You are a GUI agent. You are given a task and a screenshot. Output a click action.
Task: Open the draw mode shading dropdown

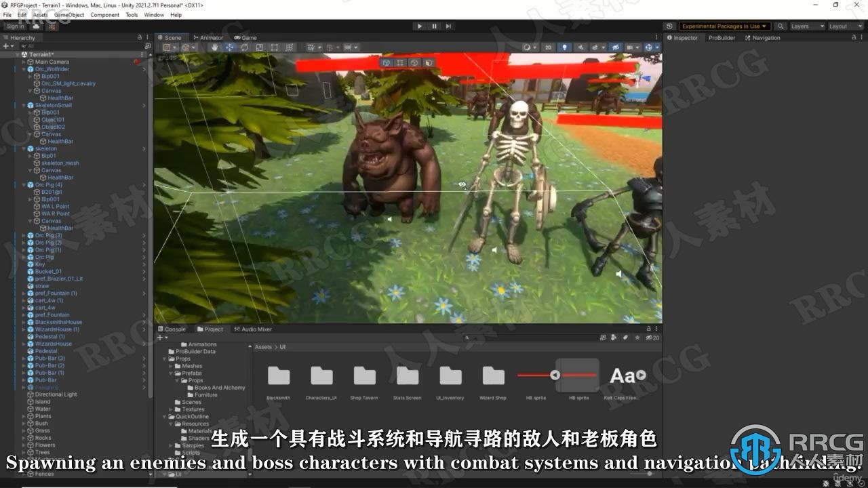[529, 47]
